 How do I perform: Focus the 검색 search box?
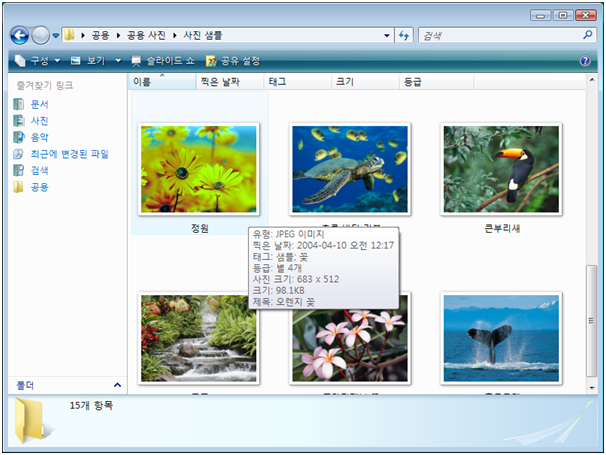(501, 36)
